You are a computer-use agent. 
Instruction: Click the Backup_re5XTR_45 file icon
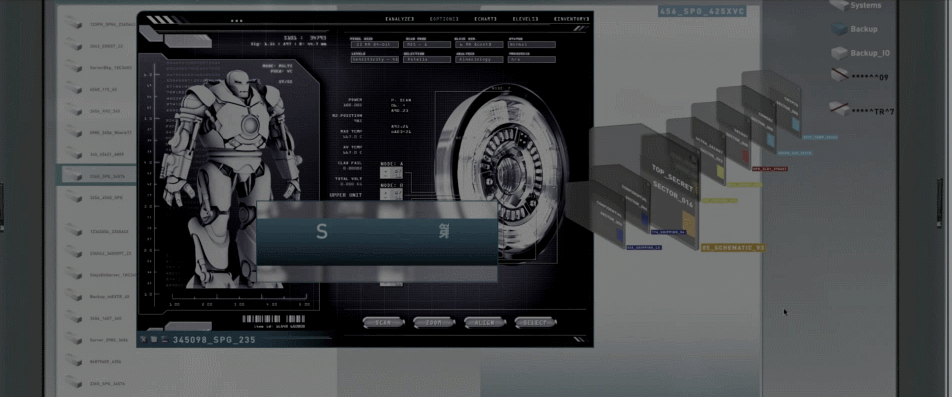(73, 296)
